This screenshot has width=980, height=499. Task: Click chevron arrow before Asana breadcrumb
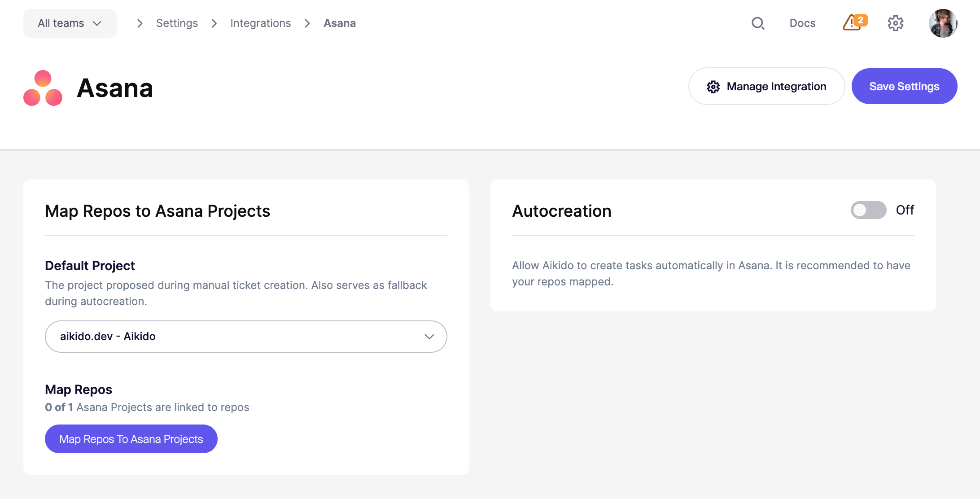click(307, 23)
